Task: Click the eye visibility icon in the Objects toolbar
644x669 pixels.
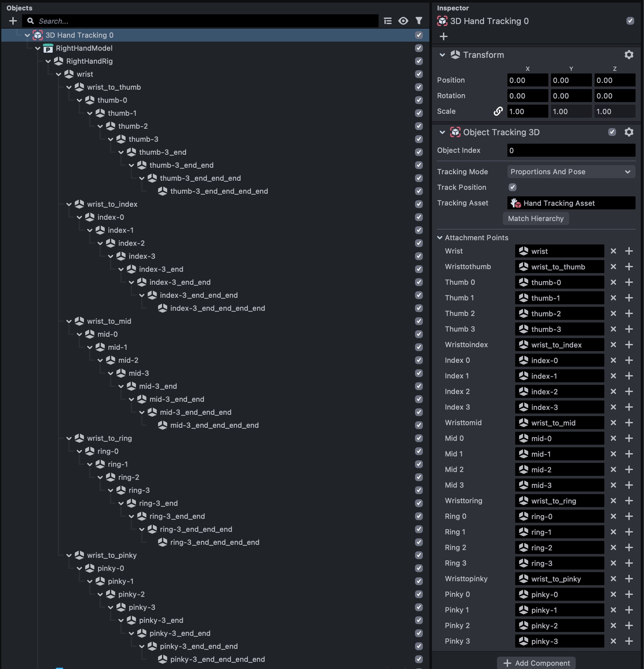Action: tap(403, 21)
